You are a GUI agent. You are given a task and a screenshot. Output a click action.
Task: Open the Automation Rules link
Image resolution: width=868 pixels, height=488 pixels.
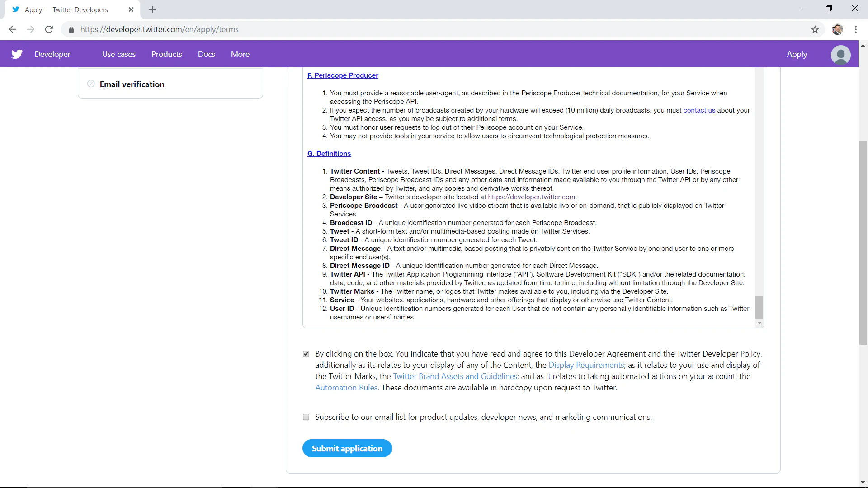[346, 388]
